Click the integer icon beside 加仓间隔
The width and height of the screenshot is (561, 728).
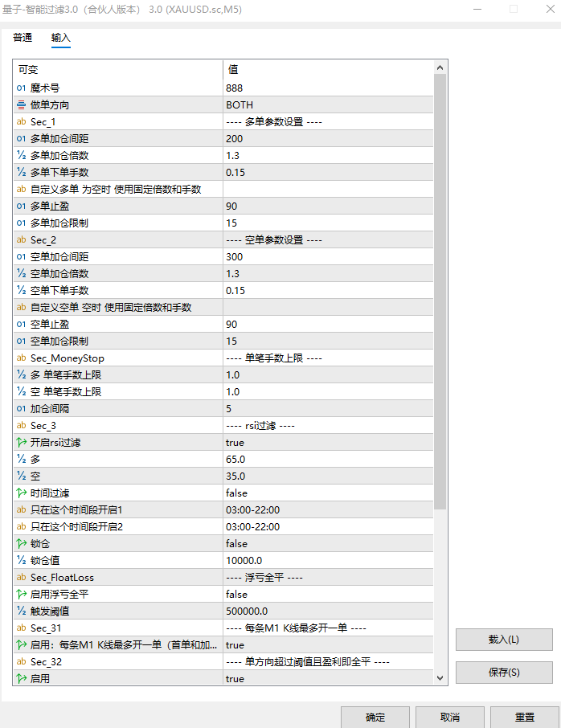point(22,408)
